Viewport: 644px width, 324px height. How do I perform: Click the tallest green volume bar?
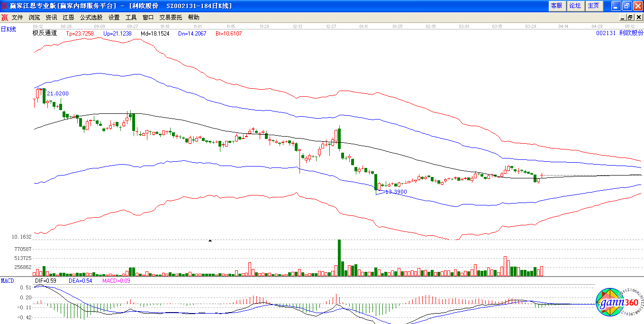(339, 258)
